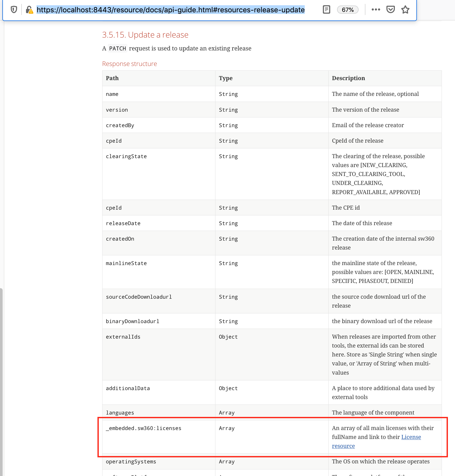Click the 'additionalData' path cell
Viewport: 455px width, 476px height.
(x=159, y=392)
